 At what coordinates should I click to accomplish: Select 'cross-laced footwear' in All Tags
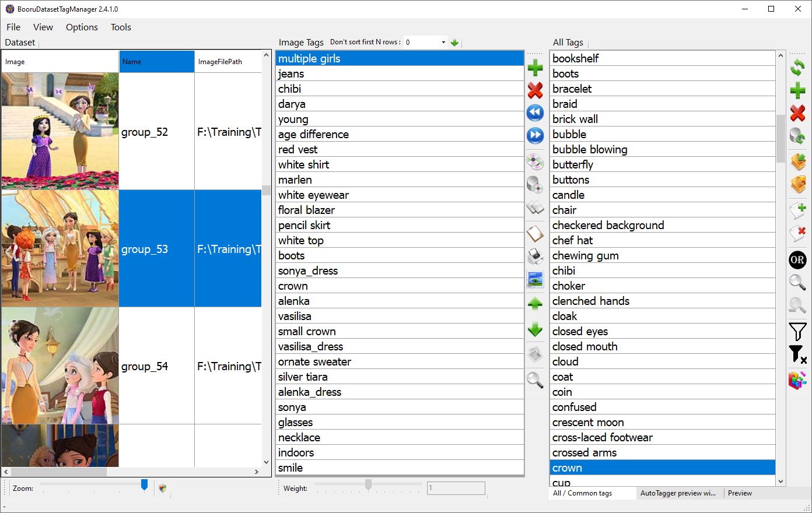point(663,437)
